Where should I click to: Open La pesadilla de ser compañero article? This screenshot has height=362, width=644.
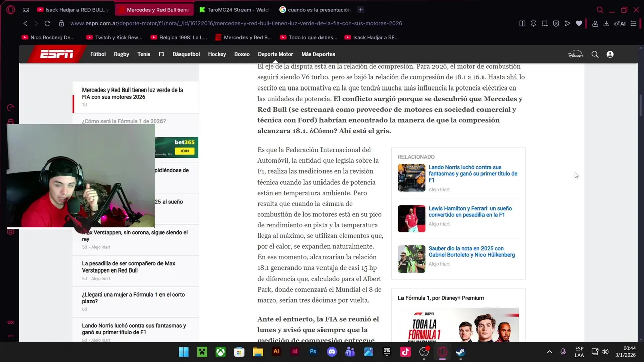pos(128,267)
